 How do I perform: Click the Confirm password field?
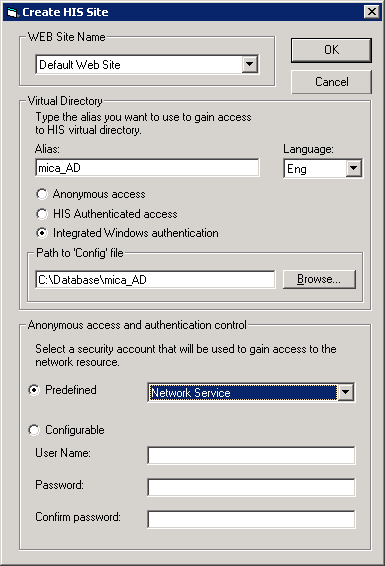251,519
